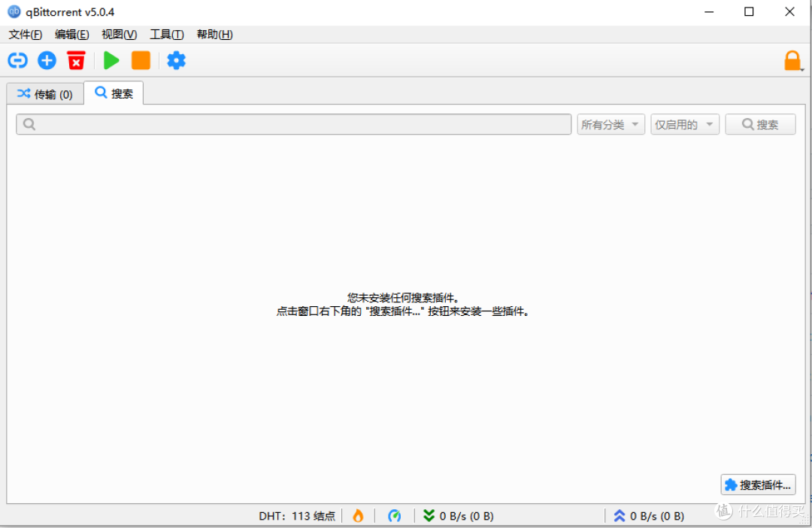This screenshot has height=528, width=812.
Task: Stop torrents with the orange square icon
Action: 141,61
